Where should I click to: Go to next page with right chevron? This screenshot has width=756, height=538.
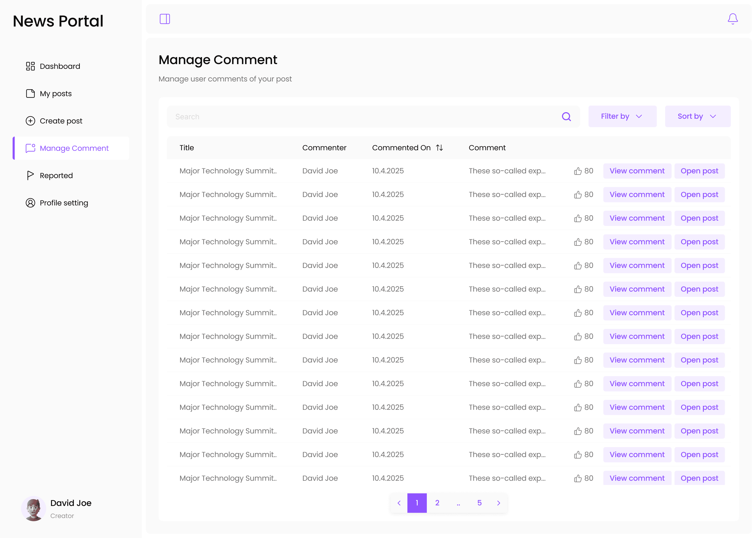pos(498,503)
